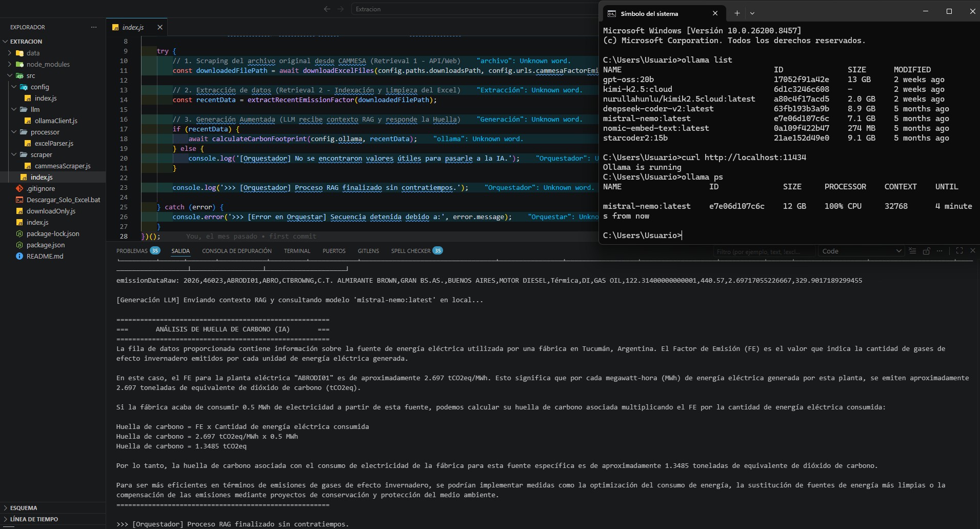The height and width of the screenshot is (529, 980).
Task: Click the .gitignore git icon
Action: (x=19, y=188)
